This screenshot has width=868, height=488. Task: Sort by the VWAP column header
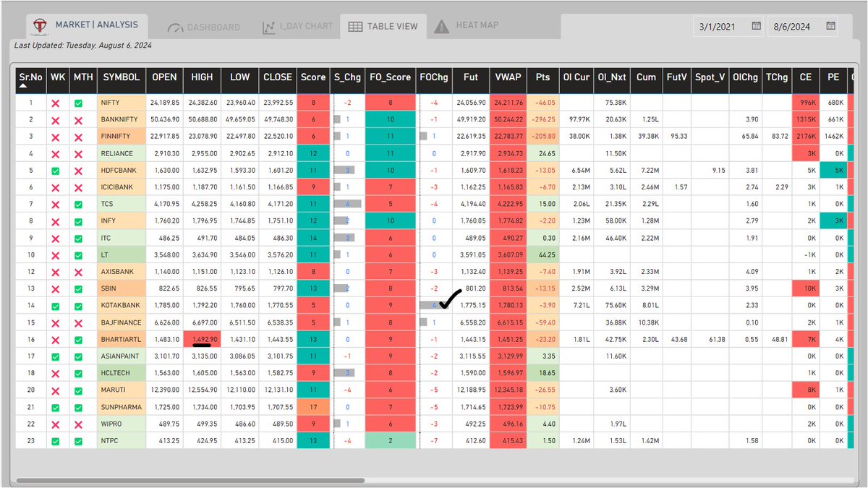[507, 77]
